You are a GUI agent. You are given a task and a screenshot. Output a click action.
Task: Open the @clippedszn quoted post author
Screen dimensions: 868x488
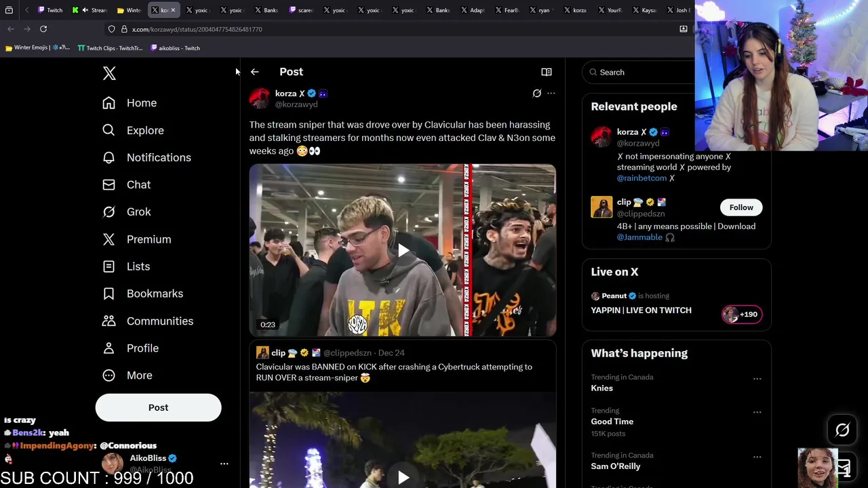coord(347,352)
